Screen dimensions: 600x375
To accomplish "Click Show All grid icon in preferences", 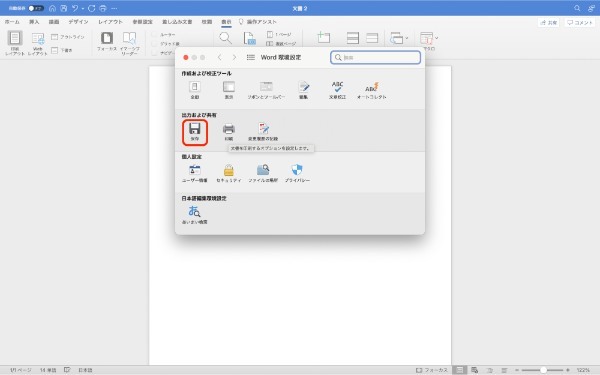I will pos(251,57).
